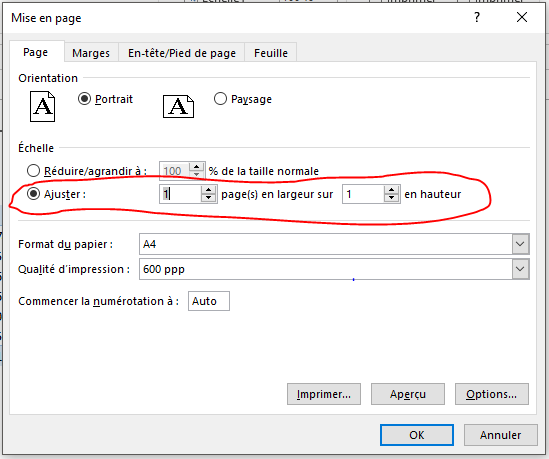Select the Ajuster scaling radio button
549x459 pixels.
[33, 194]
